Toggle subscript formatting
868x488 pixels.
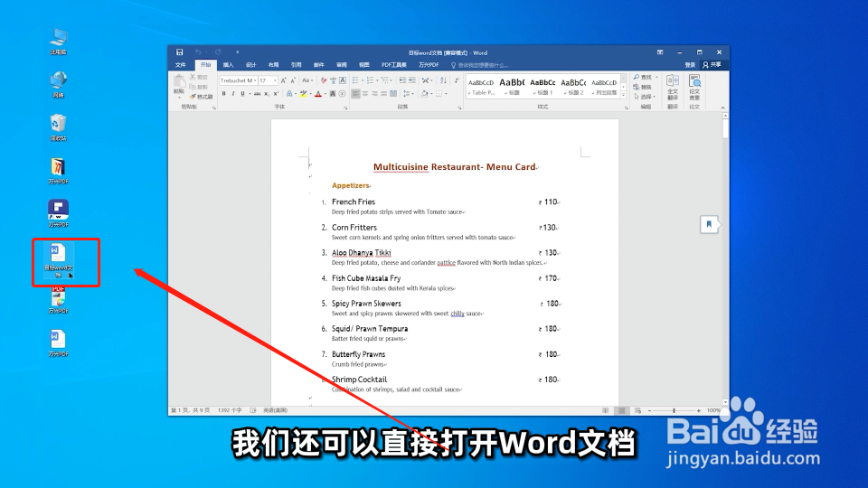tap(266, 94)
